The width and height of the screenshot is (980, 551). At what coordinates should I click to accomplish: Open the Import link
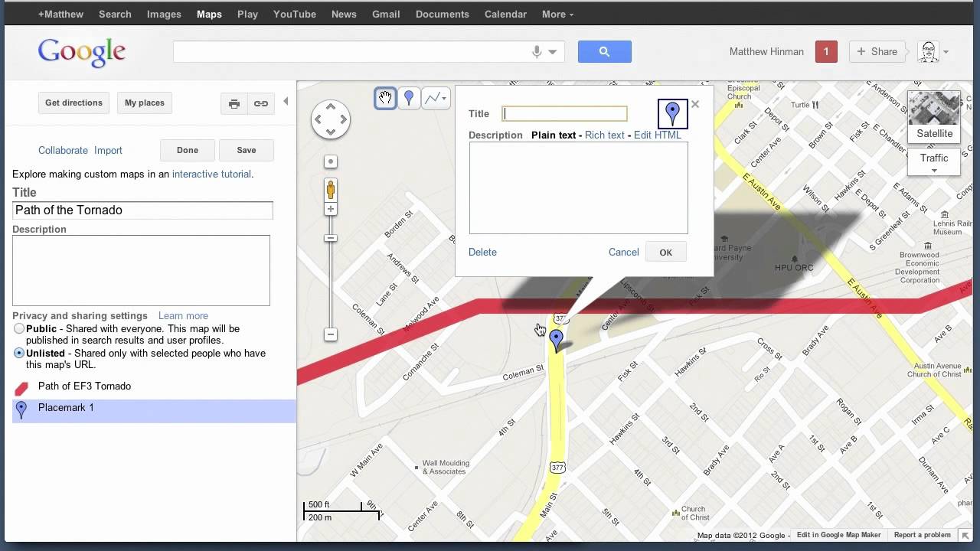point(108,151)
